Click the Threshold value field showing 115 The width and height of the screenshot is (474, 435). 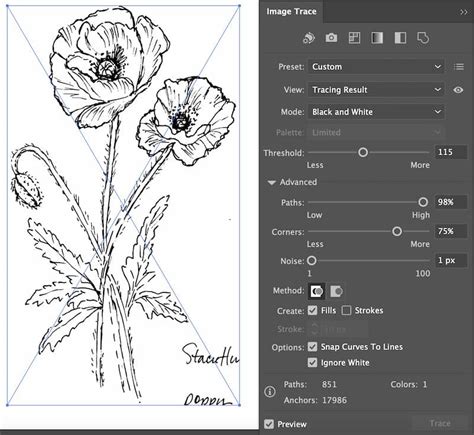point(451,152)
